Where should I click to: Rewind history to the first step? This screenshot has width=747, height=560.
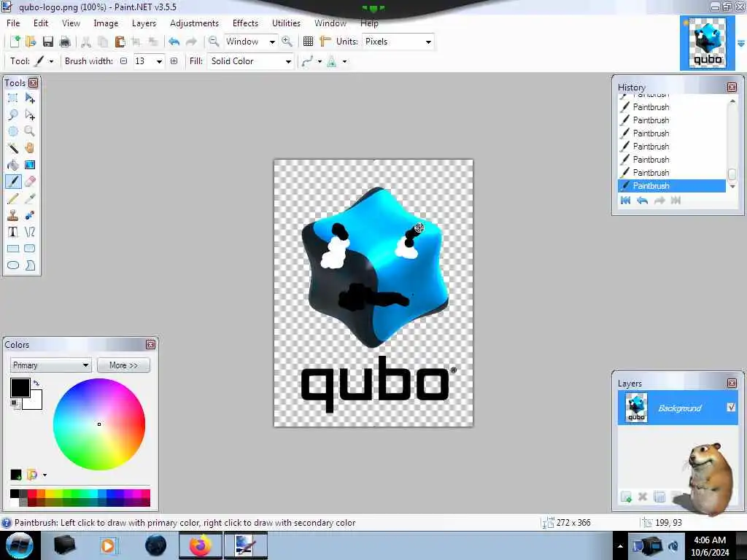[x=625, y=201]
